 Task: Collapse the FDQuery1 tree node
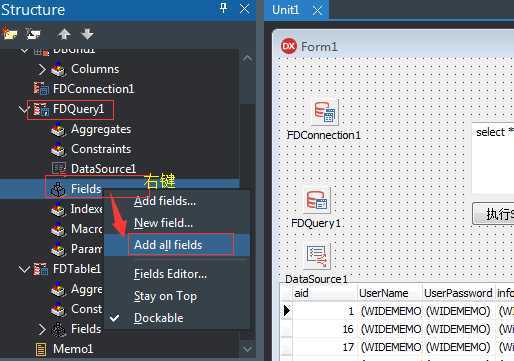(x=24, y=109)
